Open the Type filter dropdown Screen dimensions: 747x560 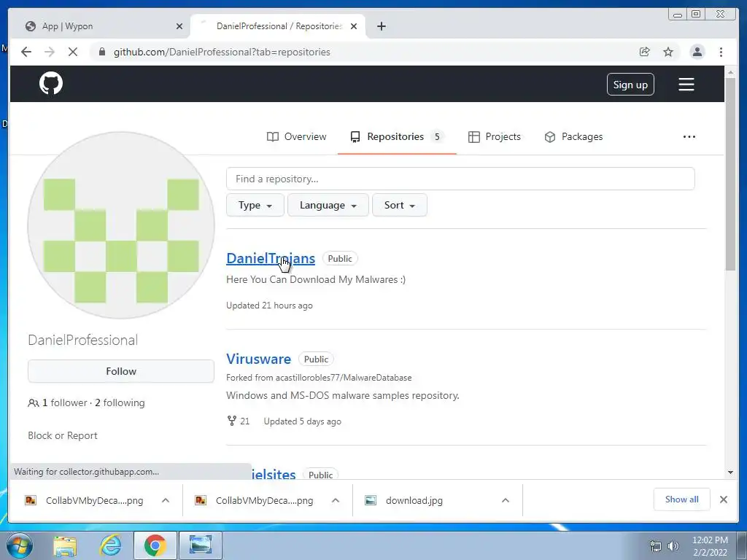pyautogui.click(x=255, y=205)
